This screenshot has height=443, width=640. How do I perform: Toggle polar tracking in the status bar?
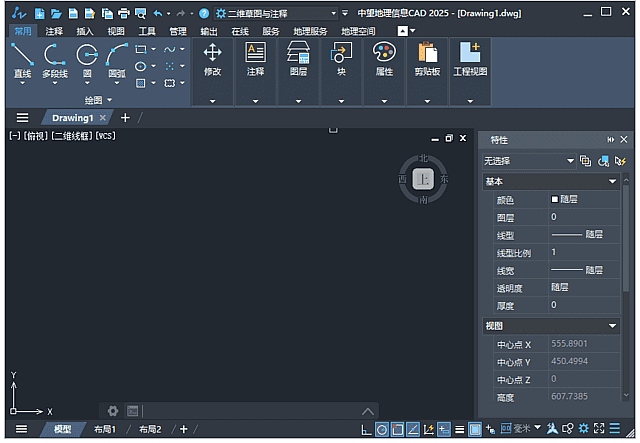click(381, 429)
